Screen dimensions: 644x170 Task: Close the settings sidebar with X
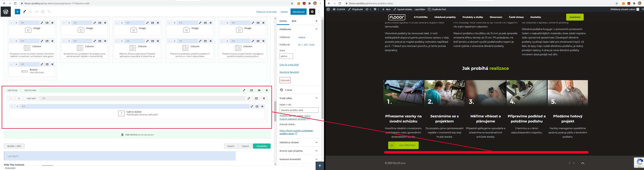316,21
